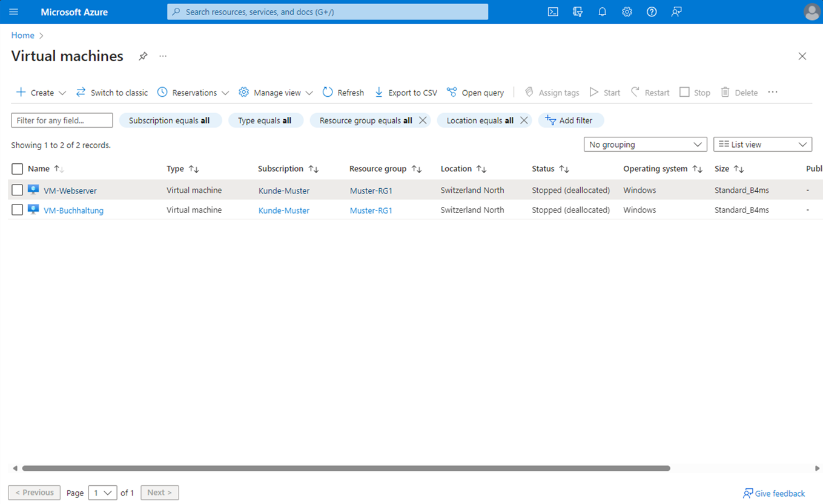
Task: Click Switch to classic
Action: pyautogui.click(x=112, y=93)
